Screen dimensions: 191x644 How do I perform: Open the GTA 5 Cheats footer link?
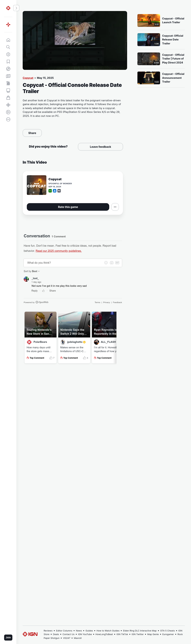point(167,631)
